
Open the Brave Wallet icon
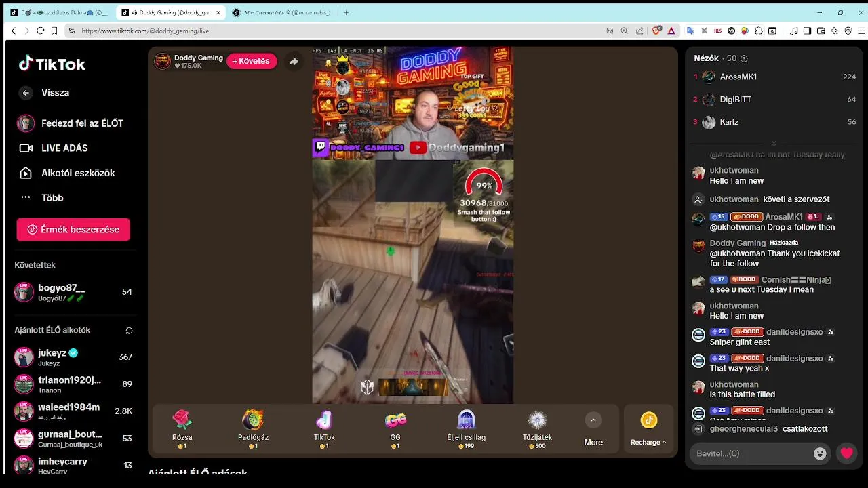(x=821, y=30)
